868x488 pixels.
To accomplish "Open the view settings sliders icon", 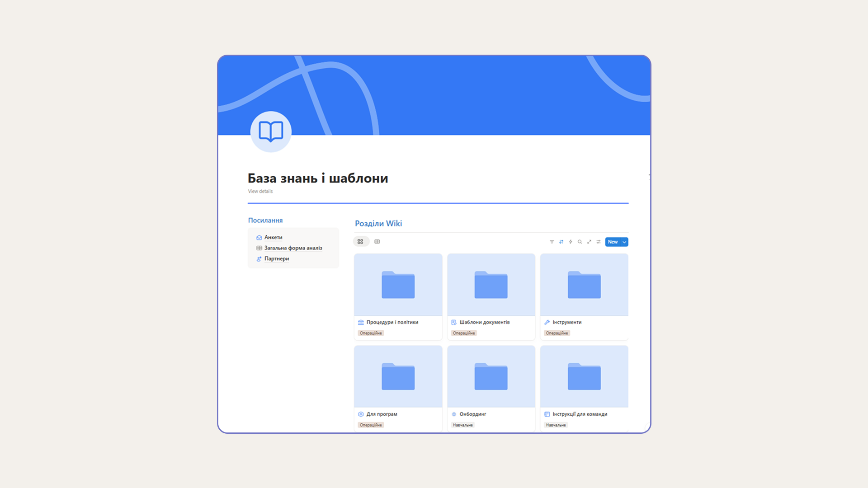I will tap(599, 242).
